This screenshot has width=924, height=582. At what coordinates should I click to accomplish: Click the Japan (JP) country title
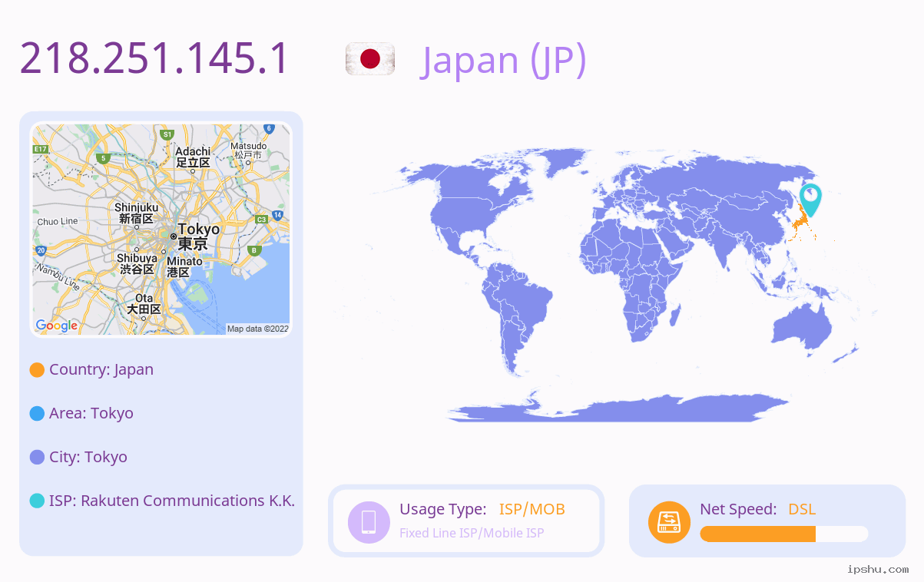pyautogui.click(x=504, y=59)
